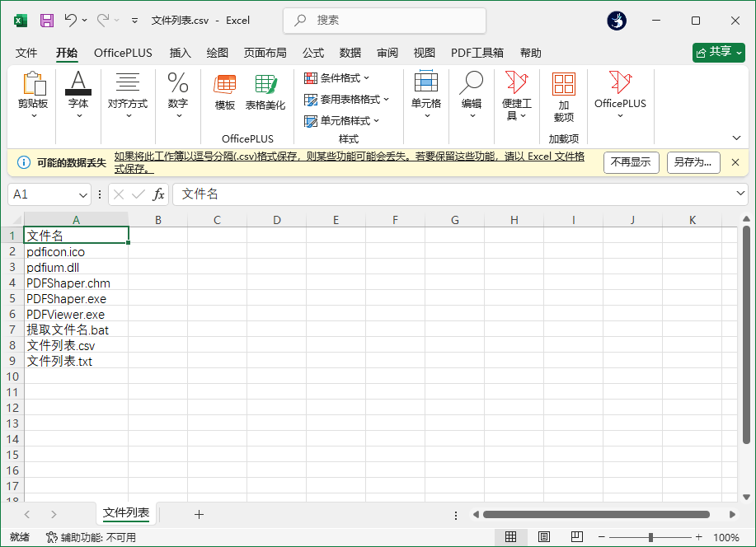The width and height of the screenshot is (756, 547).
Task: Insert function with the fx button
Action: coord(160,194)
